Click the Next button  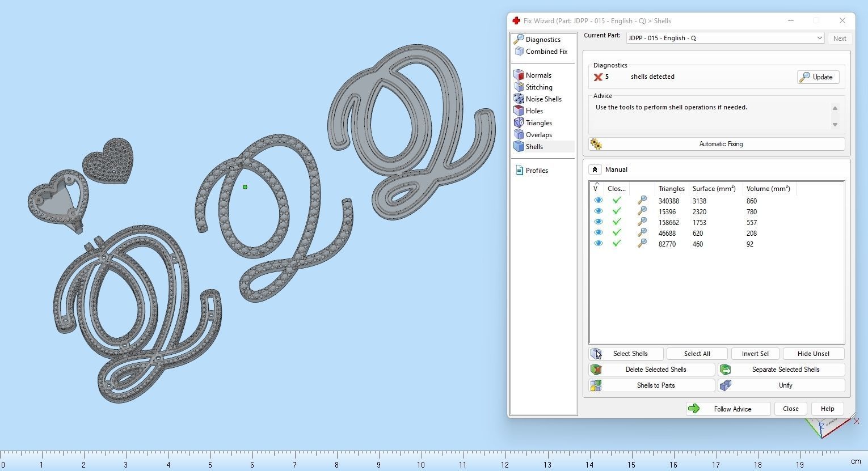point(840,39)
